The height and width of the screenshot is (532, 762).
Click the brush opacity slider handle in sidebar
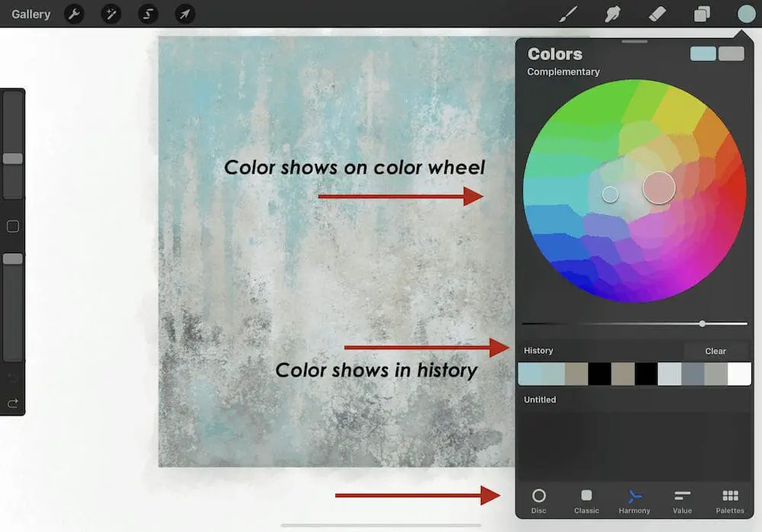(13, 259)
